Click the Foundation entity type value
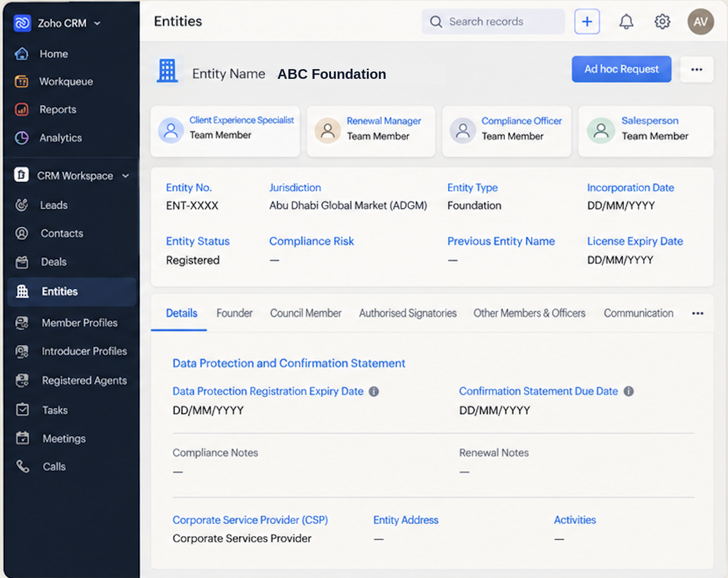 474,206
